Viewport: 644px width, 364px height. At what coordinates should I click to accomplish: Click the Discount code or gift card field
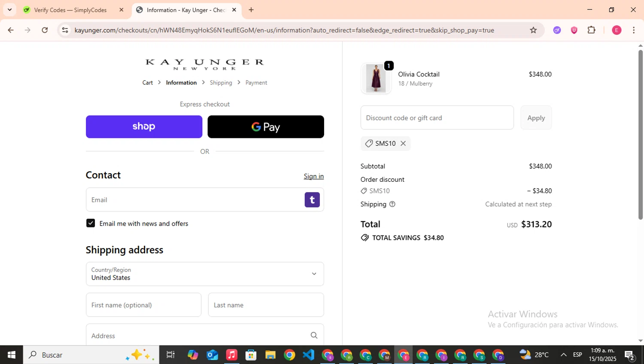click(437, 118)
